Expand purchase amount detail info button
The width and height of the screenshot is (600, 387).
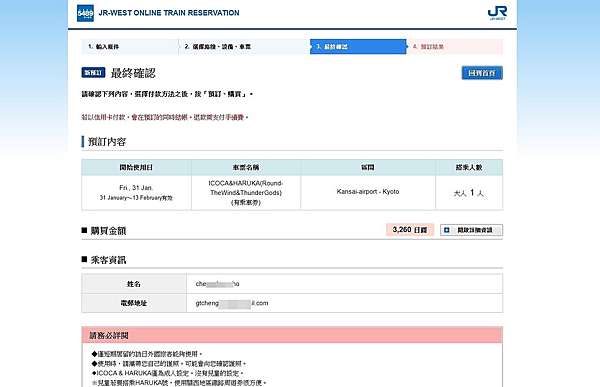tap(471, 230)
